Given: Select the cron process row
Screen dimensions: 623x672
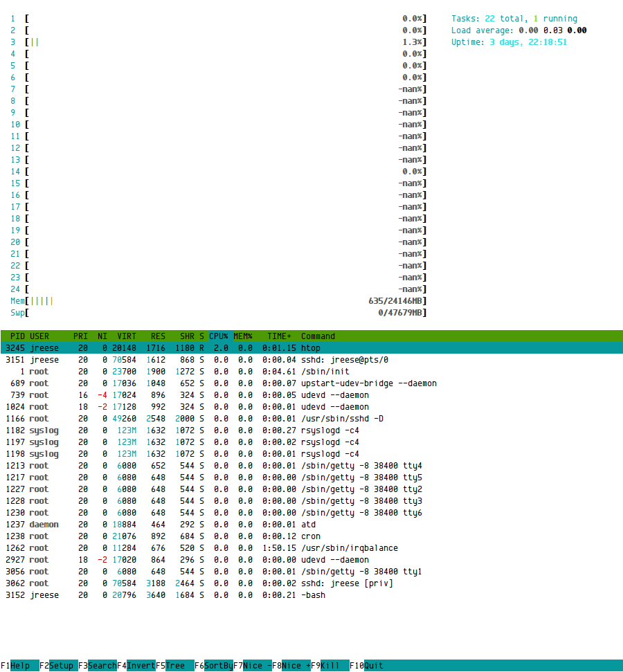Looking at the screenshot, I should tap(311, 536).
